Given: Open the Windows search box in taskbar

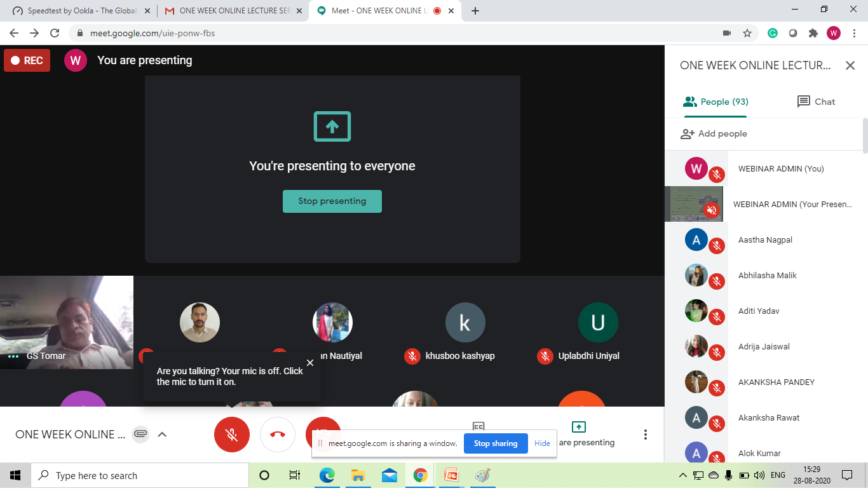Looking at the screenshot, I should point(140,475).
